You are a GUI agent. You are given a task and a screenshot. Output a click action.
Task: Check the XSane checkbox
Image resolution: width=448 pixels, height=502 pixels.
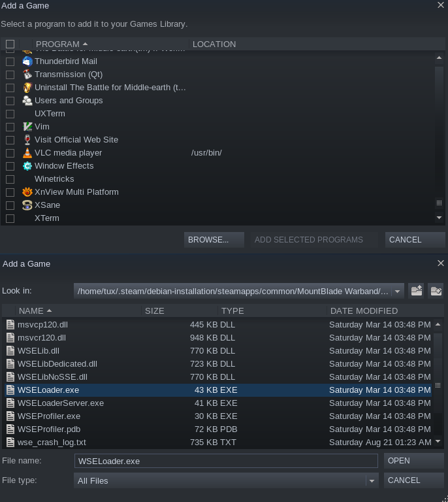click(10, 205)
